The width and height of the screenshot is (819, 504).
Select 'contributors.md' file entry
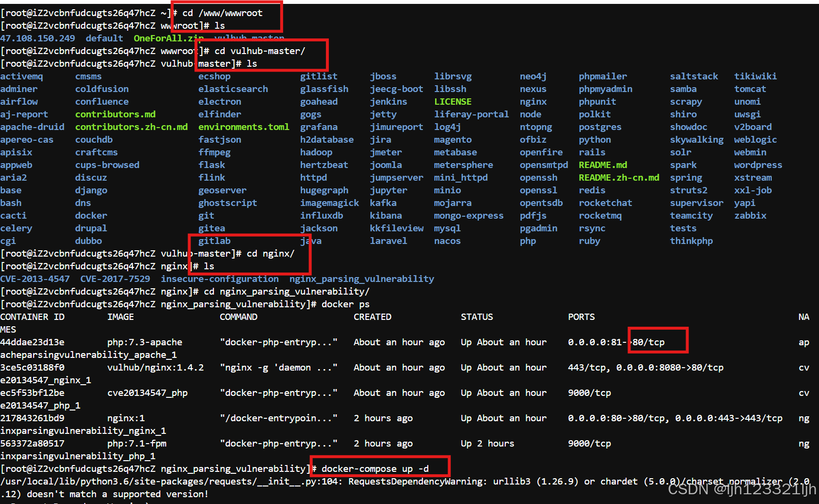[115, 114]
